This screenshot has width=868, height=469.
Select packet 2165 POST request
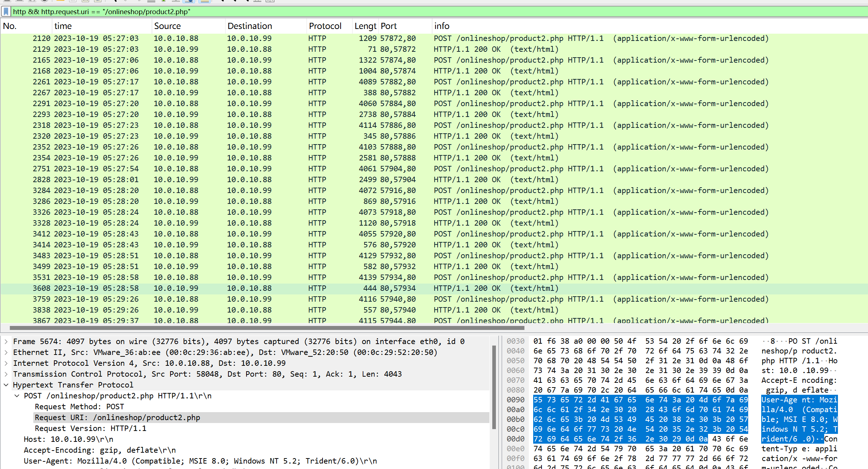click(x=434, y=60)
